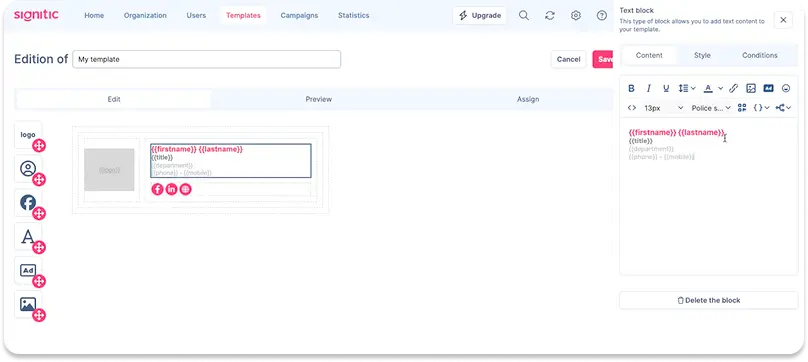This screenshot has width=808, height=362.
Task: Open the Organization menu
Action: pyautogui.click(x=145, y=15)
